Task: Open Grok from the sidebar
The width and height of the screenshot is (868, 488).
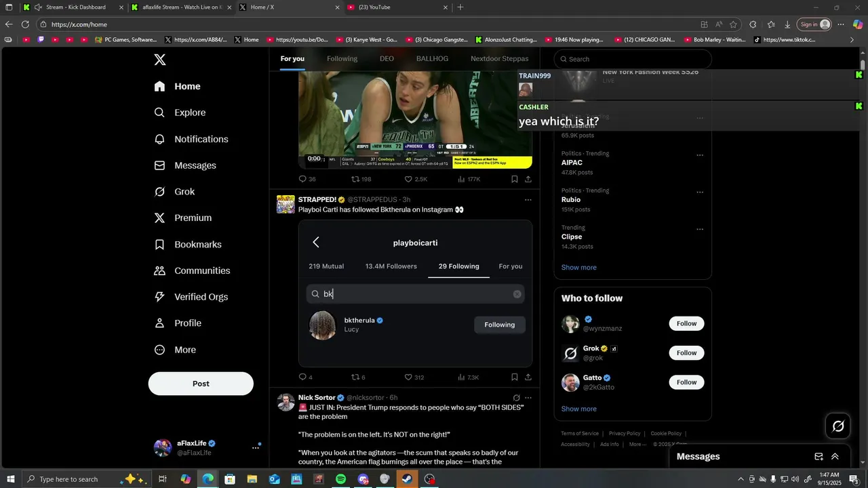Action: pyautogui.click(x=174, y=192)
